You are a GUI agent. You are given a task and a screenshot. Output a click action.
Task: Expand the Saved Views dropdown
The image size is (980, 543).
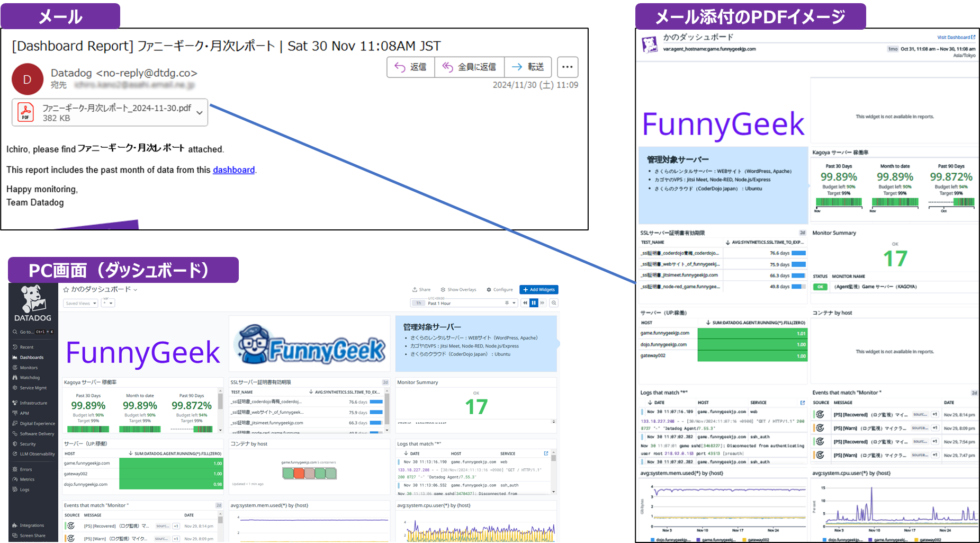[80, 302]
